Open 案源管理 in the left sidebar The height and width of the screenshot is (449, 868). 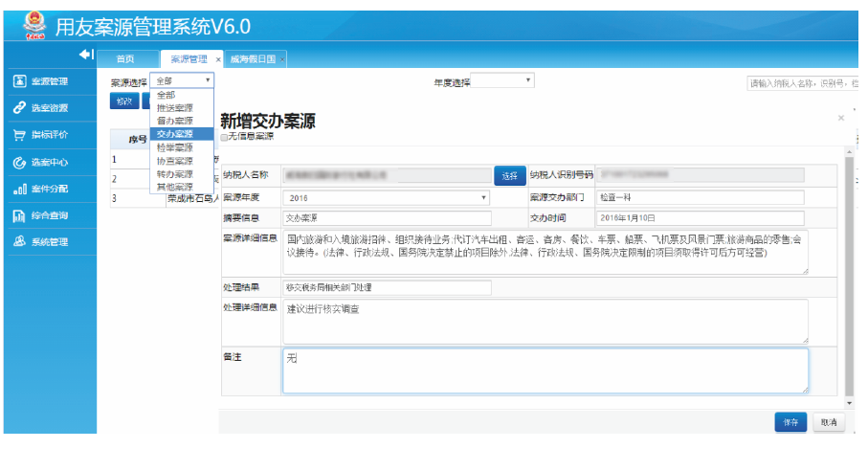[x=49, y=81]
